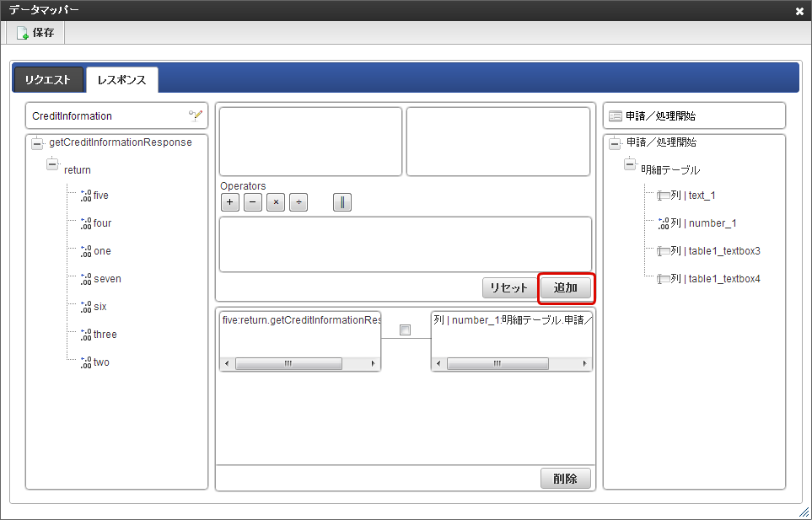Select the three tree item

pos(105,335)
